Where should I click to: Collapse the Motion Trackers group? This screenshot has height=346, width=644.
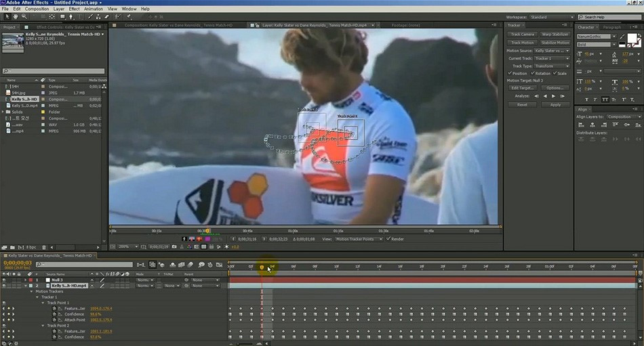point(32,291)
